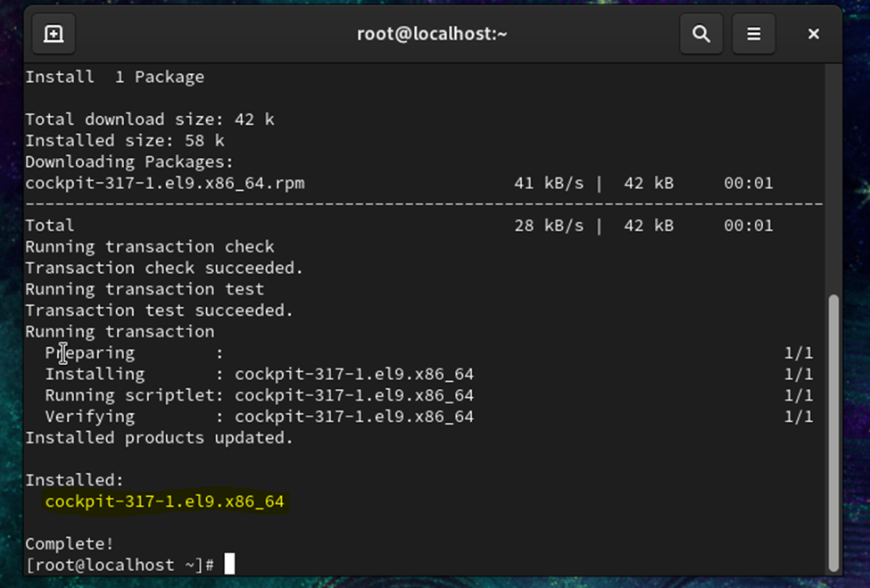
Task: Click the "Running scriptlet" output row
Action: click(259, 395)
